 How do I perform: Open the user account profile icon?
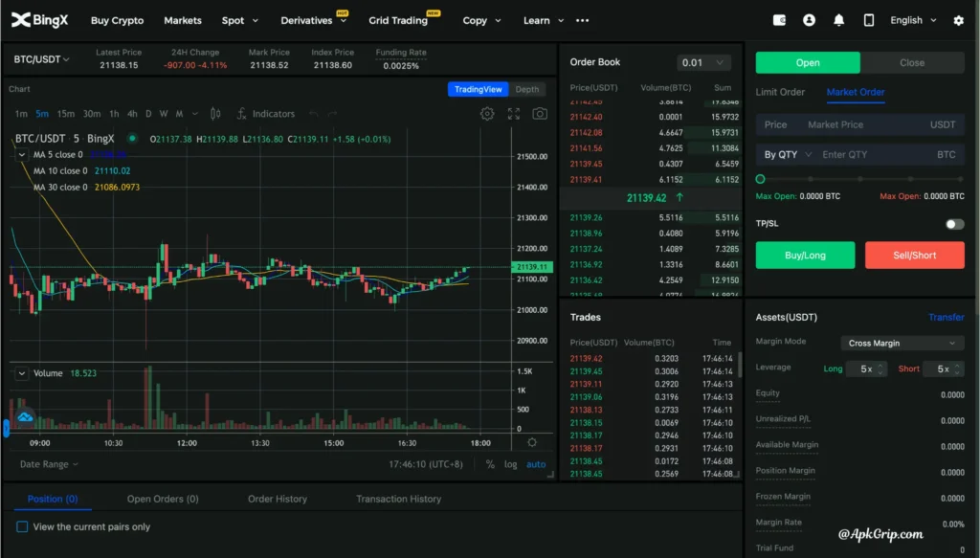[809, 20]
